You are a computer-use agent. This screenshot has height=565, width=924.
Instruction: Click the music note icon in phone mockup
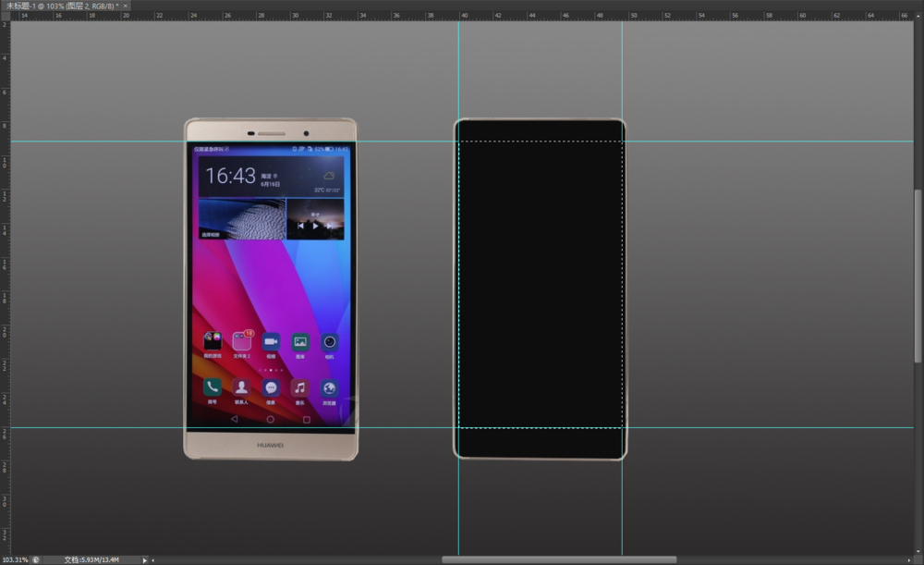(x=300, y=387)
